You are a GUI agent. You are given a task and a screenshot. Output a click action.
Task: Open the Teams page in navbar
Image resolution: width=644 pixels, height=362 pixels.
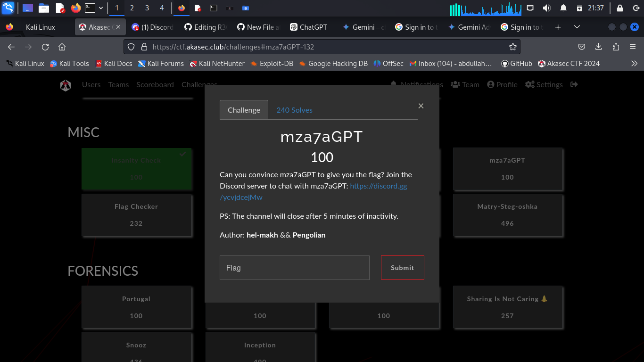[118, 85]
